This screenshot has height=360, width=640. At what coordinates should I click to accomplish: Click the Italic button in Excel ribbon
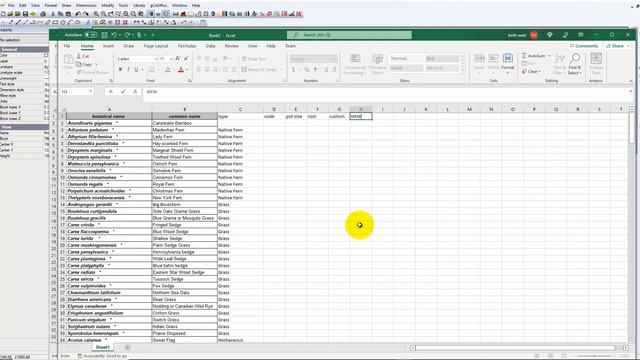[x=128, y=70]
